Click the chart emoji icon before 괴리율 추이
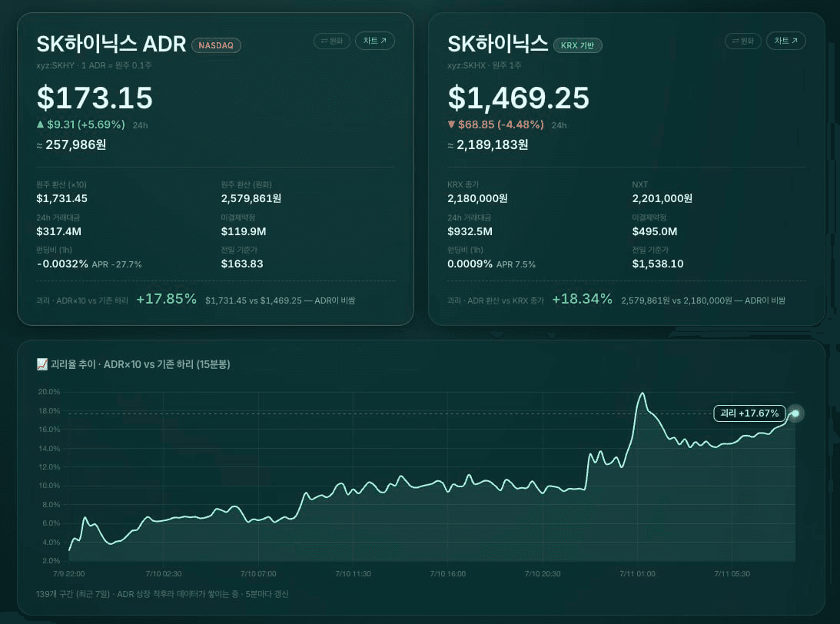 (x=42, y=364)
